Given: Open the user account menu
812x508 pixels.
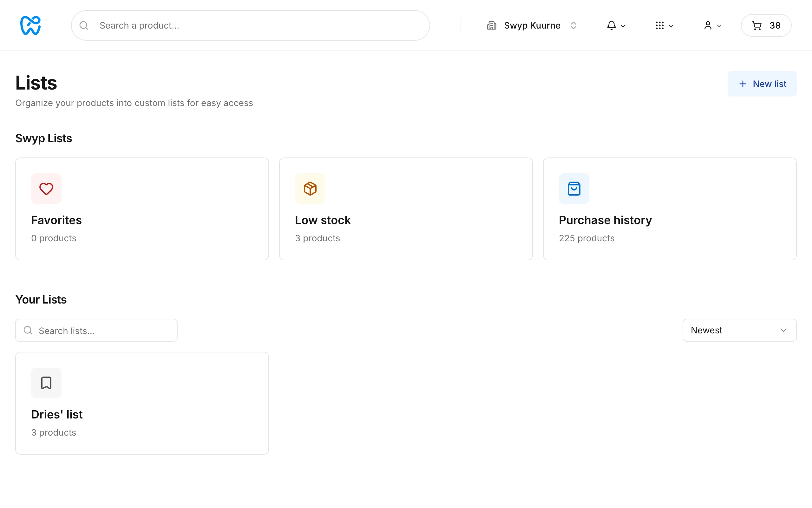Looking at the screenshot, I should [x=712, y=25].
